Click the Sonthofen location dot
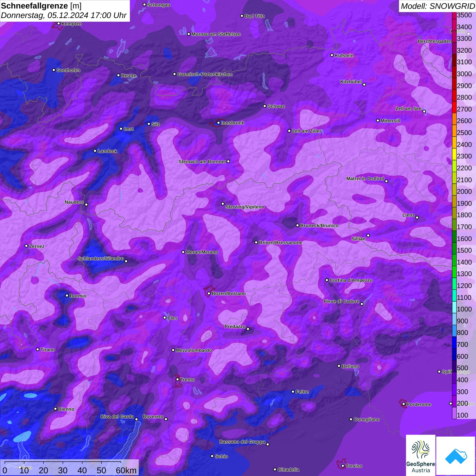This screenshot has height=476, width=476. 54,70
